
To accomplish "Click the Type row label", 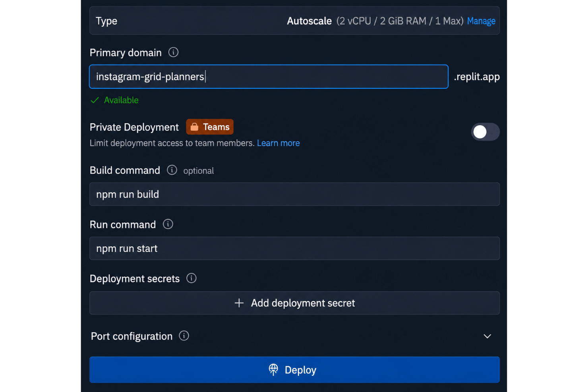I will [x=106, y=21].
